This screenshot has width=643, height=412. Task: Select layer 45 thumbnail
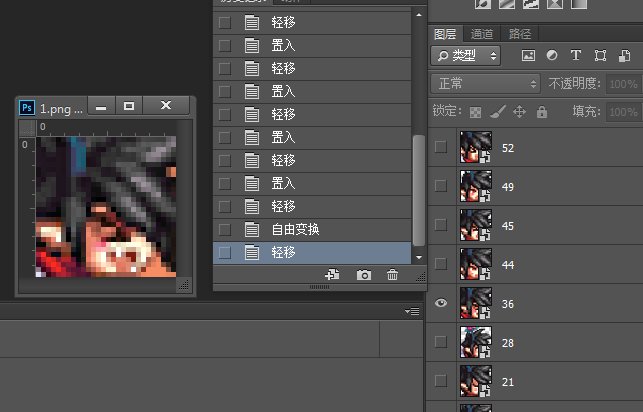476,225
